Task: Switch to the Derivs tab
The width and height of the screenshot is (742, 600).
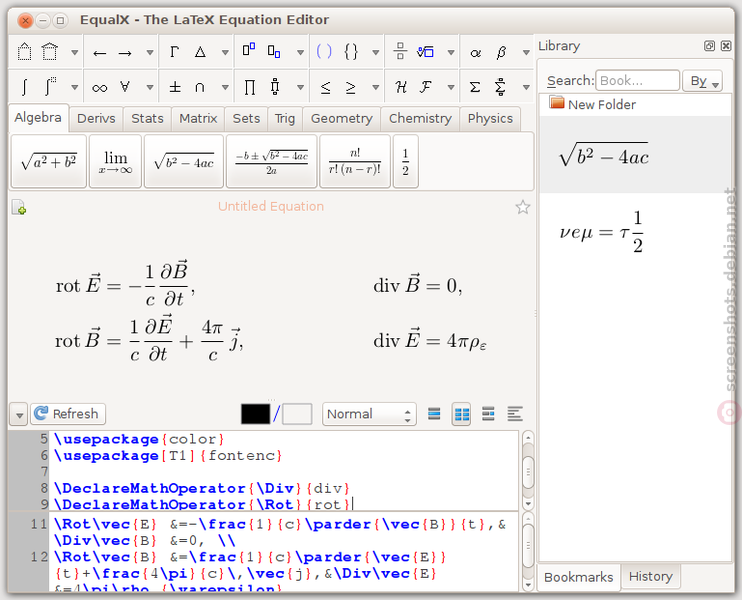Action: coord(96,118)
